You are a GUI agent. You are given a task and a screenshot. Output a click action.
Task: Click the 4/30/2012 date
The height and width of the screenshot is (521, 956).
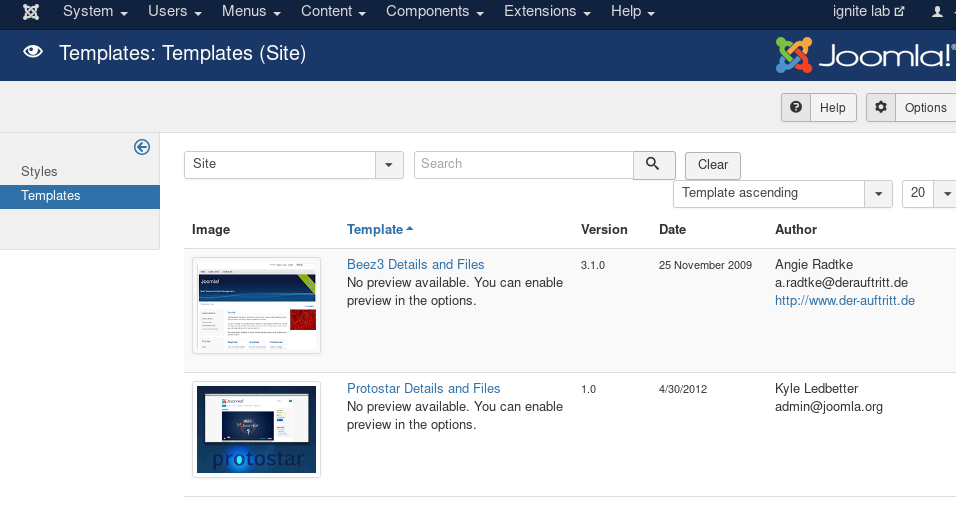pyautogui.click(x=683, y=389)
